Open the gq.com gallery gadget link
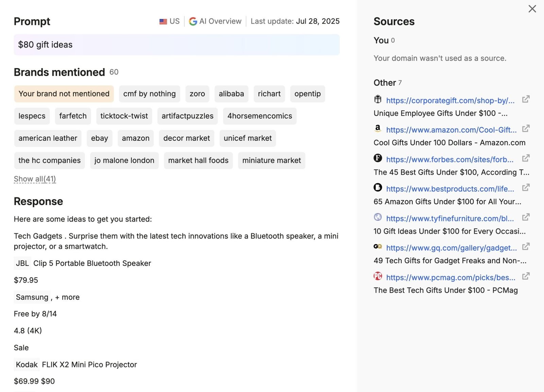The height and width of the screenshot is (392, 544). [x=452, y=248]
